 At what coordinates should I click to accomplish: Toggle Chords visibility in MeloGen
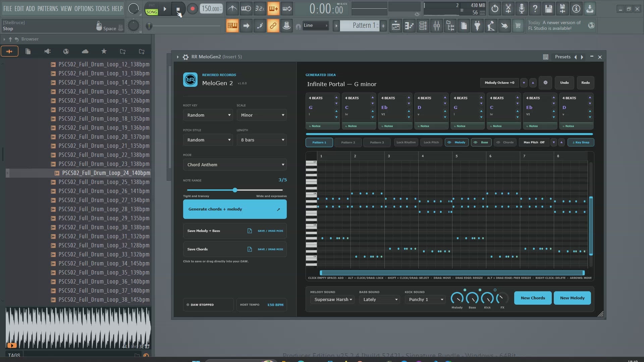[x=505, y=142]
